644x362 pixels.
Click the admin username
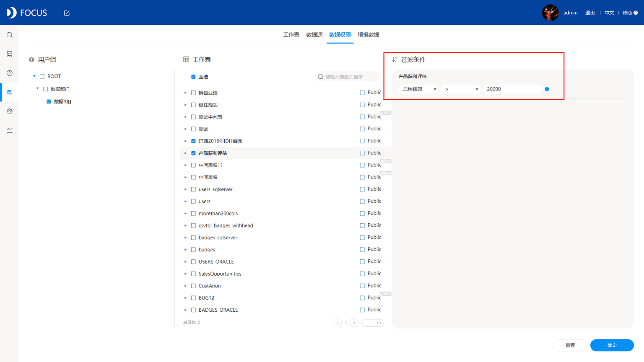click(570, 13)
